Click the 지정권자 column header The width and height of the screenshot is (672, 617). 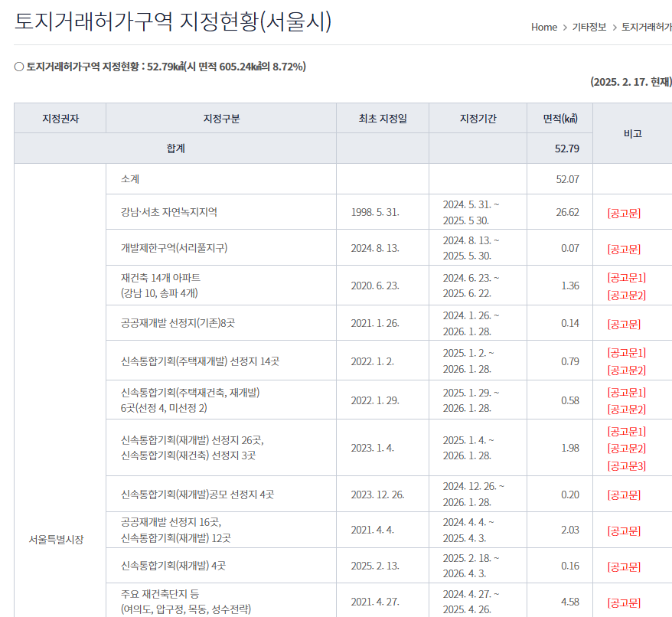60,119
